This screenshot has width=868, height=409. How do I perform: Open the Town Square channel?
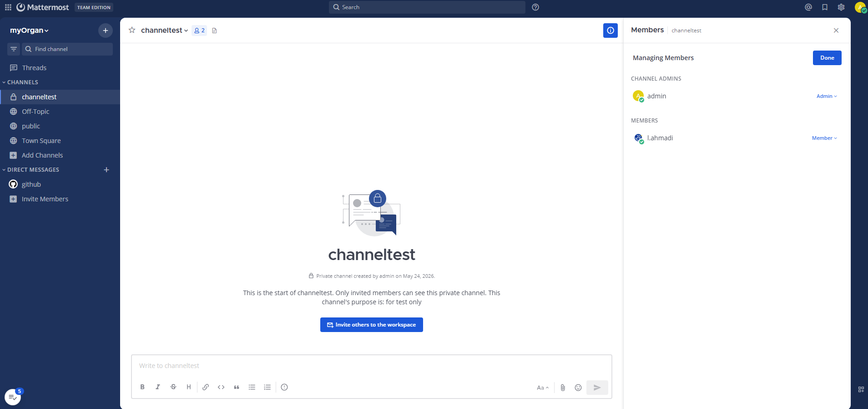(x=60, y=141)
